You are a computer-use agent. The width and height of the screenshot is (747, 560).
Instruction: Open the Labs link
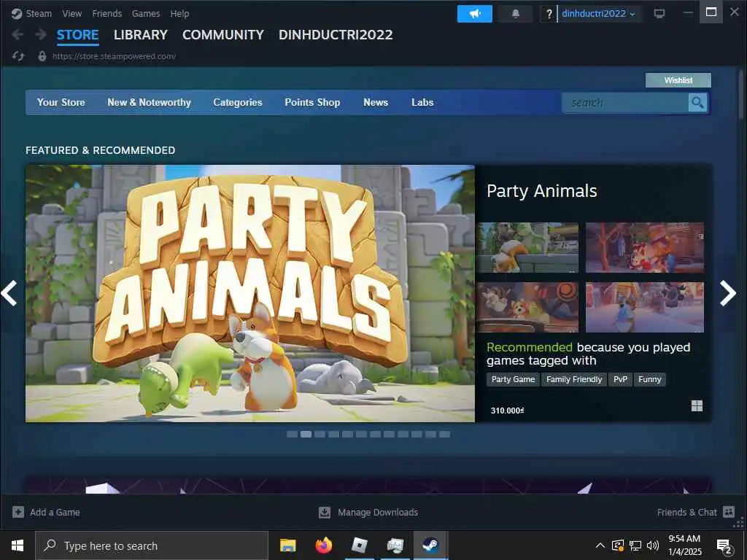pos(422,102)
